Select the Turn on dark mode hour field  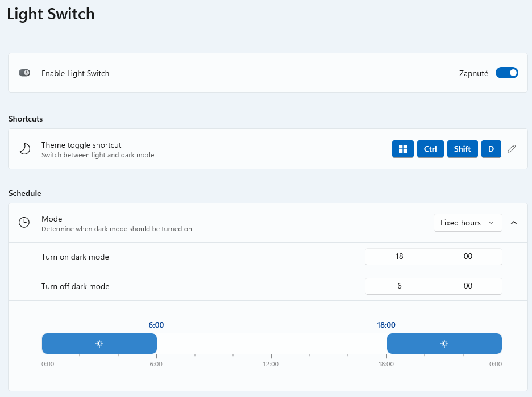pos(399,257)
